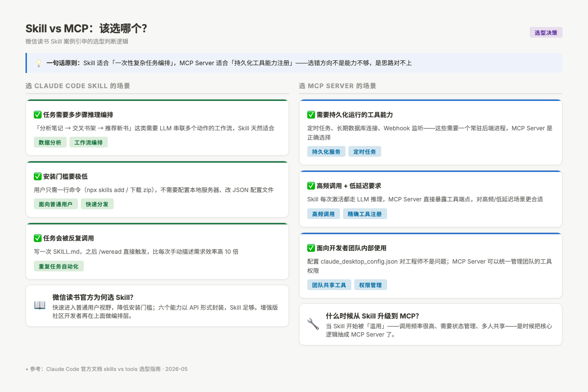Click the description starting 定时任务、长期数据库连接
The image size is (588, 392).
pyautogui.click(x=430, y=133)
